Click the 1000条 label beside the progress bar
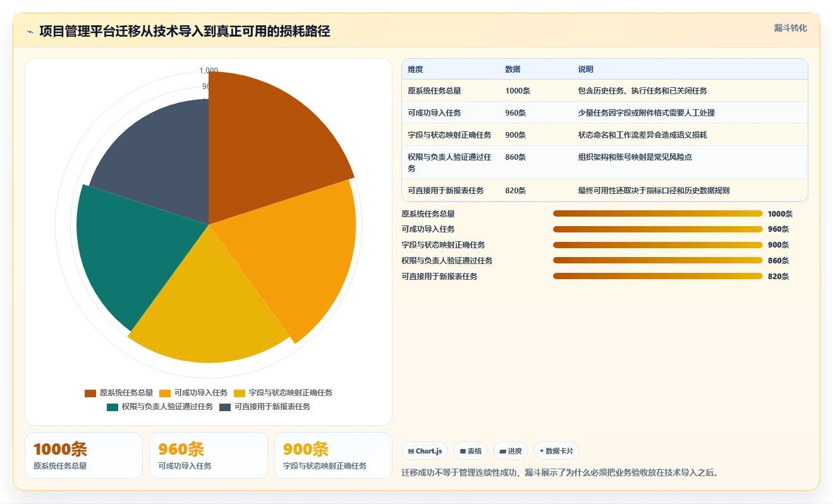The image size is (833, 504). [x=780, y=214]
